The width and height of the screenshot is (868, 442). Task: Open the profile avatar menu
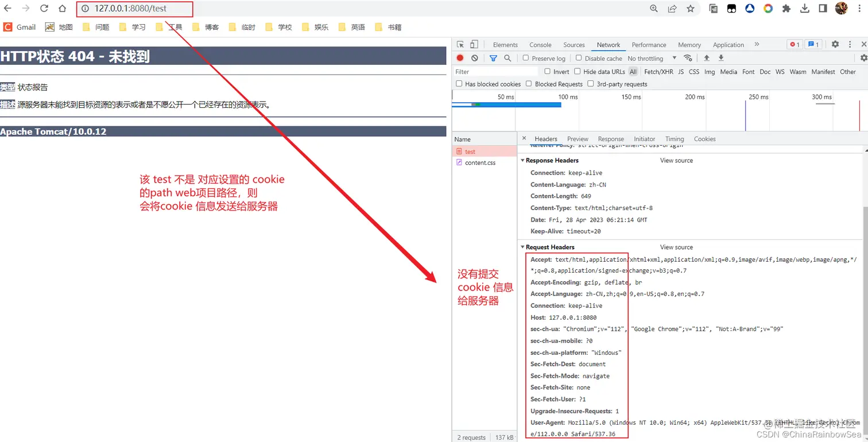841,9
